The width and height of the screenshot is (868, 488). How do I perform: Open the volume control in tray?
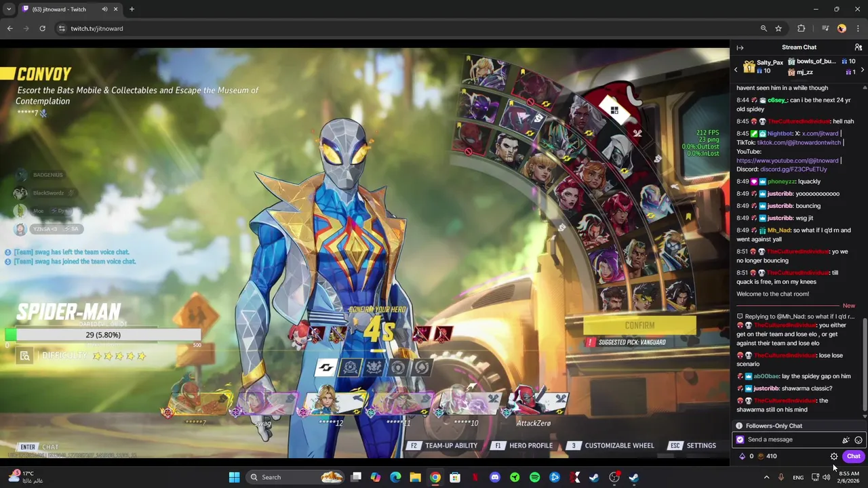click(x=826, y=477)
